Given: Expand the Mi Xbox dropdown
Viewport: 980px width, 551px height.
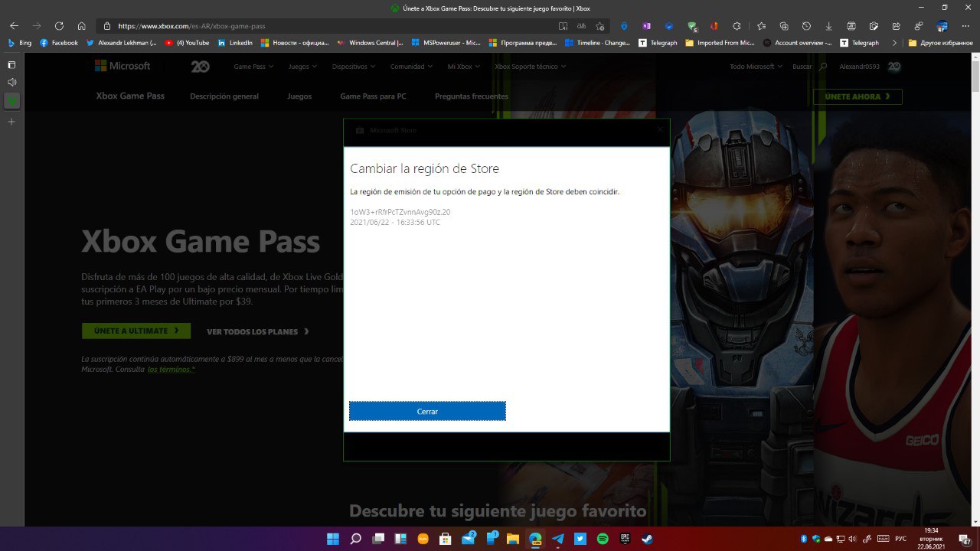Looking at the screenshot, I should [x=464, y=67].
